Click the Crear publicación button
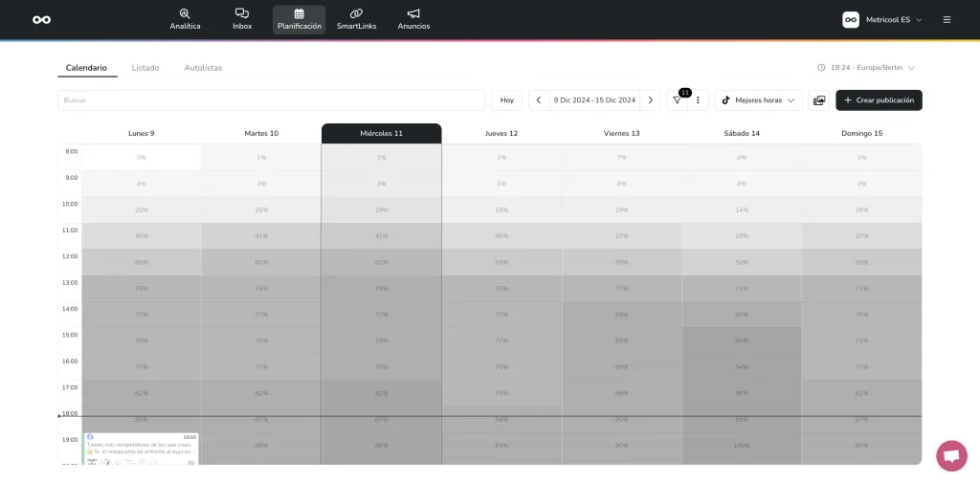This screenshot has height=482, width=980. 879,100
